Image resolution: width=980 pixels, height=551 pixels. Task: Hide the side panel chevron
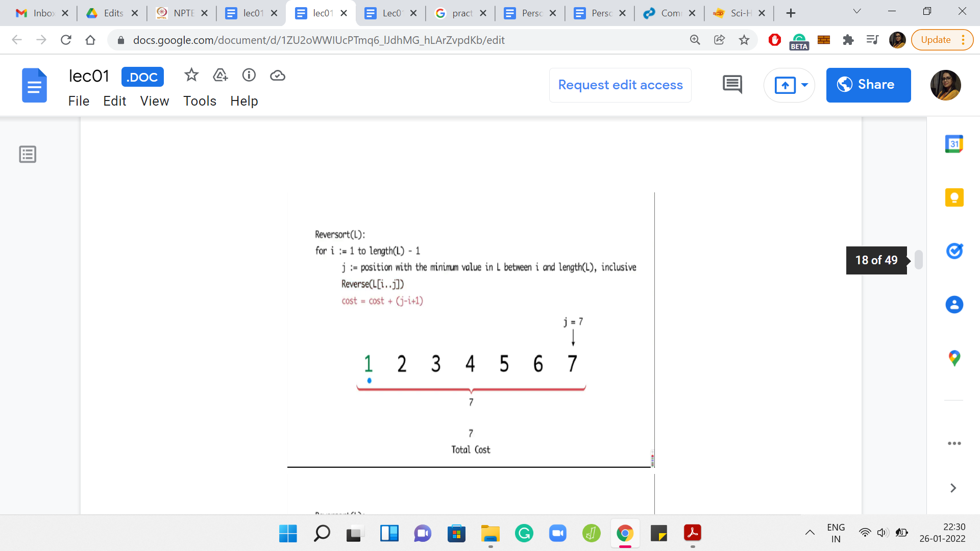click(953, 488)
